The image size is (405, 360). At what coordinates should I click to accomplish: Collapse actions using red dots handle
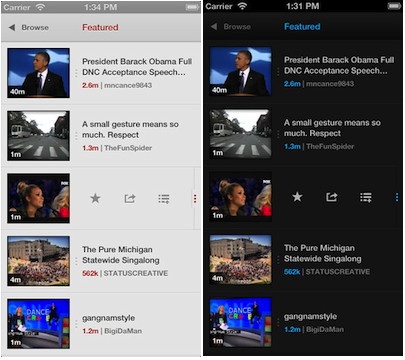tap(195, 199)
